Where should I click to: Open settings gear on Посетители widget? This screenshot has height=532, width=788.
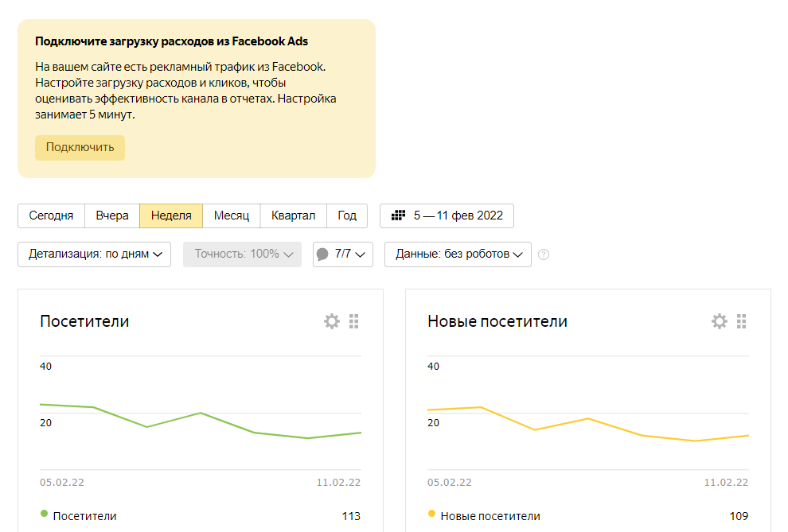click(x=331, y=321)
